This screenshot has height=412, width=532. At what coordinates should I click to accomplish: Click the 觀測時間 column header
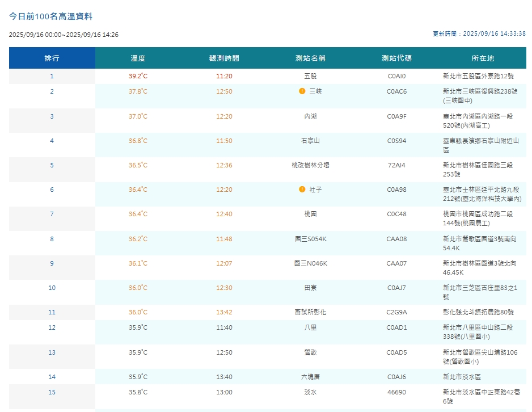[x=224, y=58]
